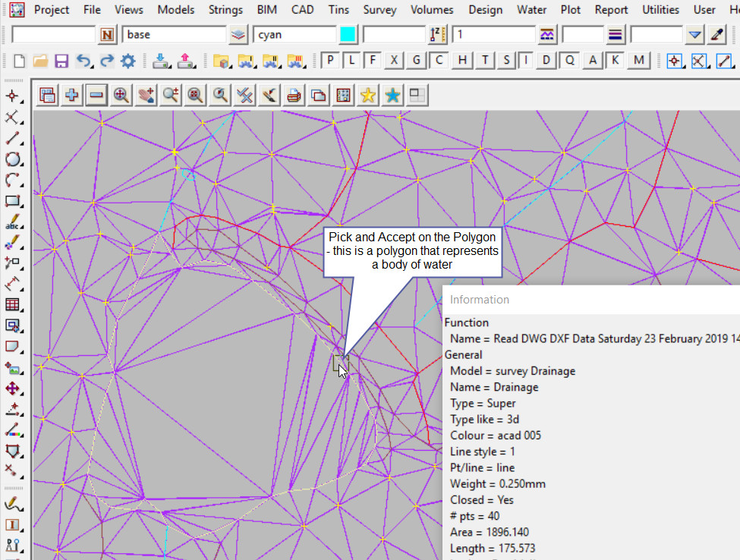Click the yellow star icon
Viewport: 740px width, 560px height.
click(368, 95)
